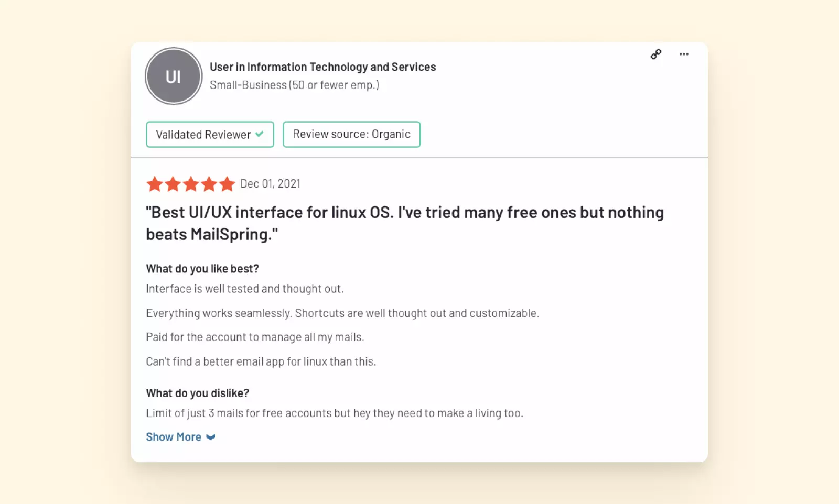Click the sentence about 3 mails limit
Image resolution: width=839 pixels, height=504 pixels.
335,413
